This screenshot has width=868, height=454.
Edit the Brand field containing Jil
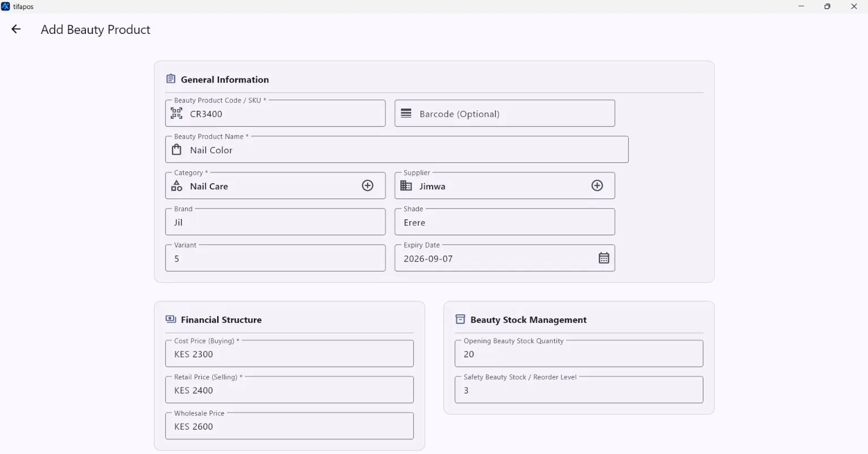point(275,222)
